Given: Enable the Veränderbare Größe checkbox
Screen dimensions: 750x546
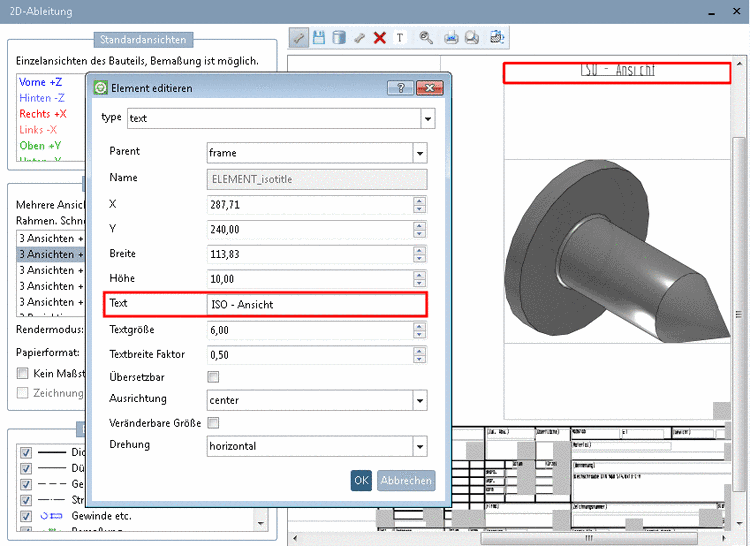Looking at the screenshot, I should tap(212, 423).
